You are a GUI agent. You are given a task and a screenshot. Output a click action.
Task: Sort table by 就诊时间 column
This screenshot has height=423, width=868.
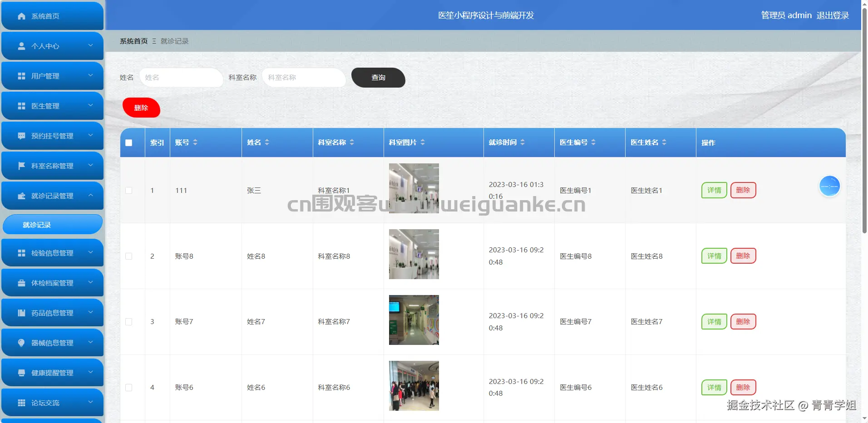tap(523, 143)
